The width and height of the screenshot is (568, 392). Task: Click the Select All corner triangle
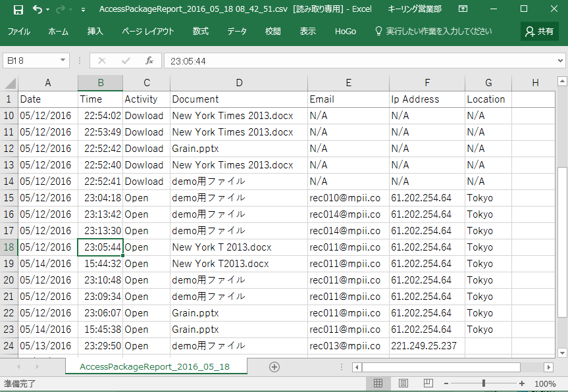(10, 83)
